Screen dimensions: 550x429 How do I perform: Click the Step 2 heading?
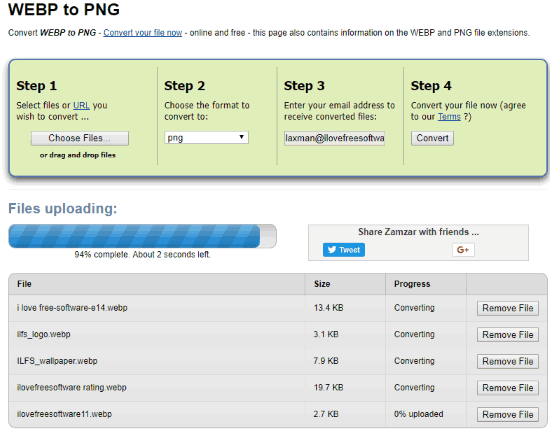pyautogui.click(x=185, y=86)
